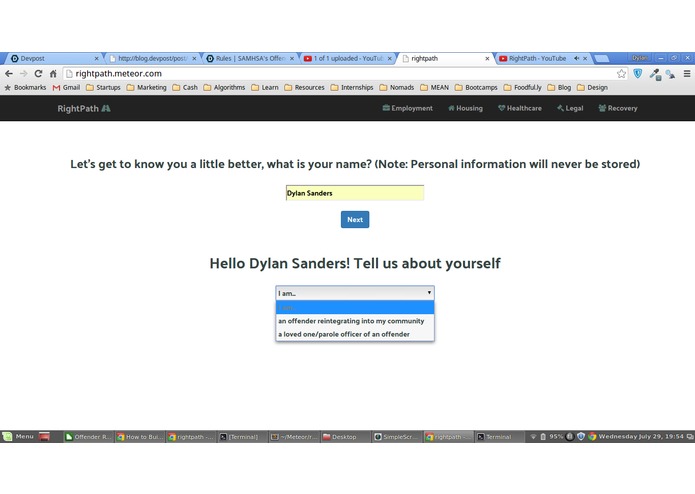Select 'a loved one/parole officer of an offender'
The width and height of the screenshot is (695, 494).
point(355,334)
